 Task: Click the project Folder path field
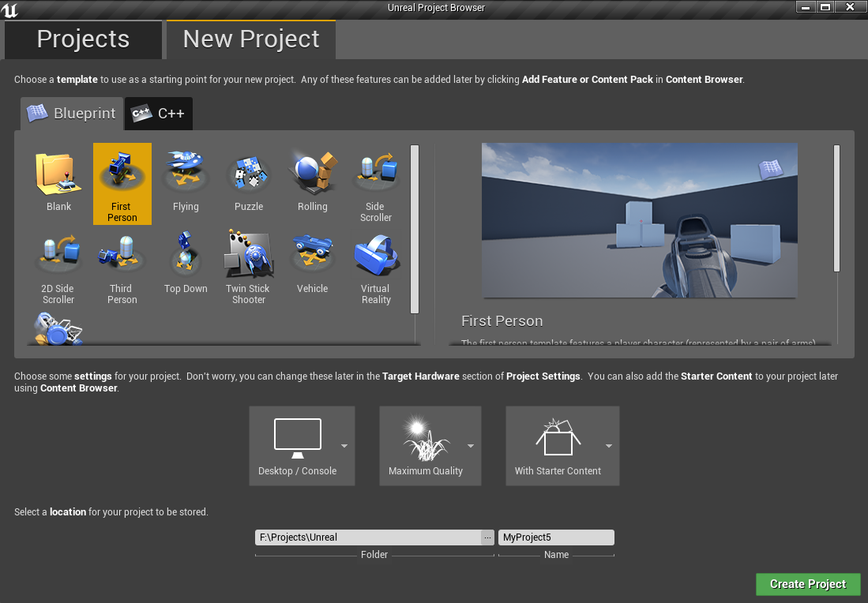click(x=368, y=537)
